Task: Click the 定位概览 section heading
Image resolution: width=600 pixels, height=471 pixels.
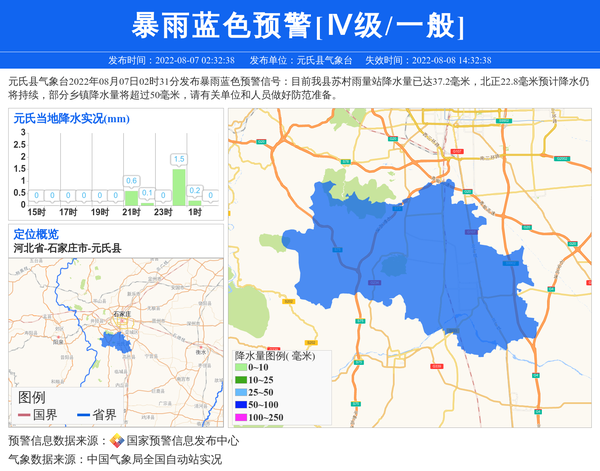Action: (36, 234)
